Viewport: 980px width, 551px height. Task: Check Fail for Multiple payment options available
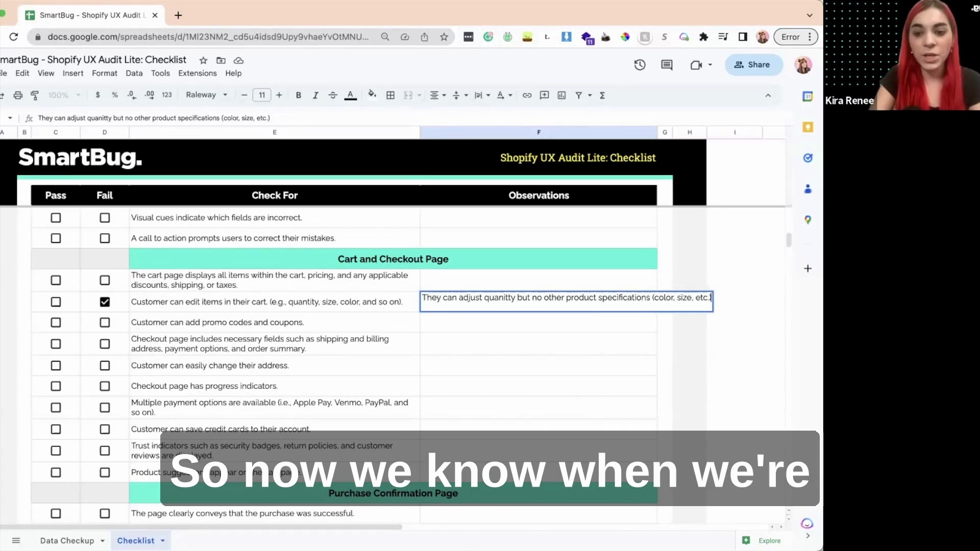coord(105,408)
